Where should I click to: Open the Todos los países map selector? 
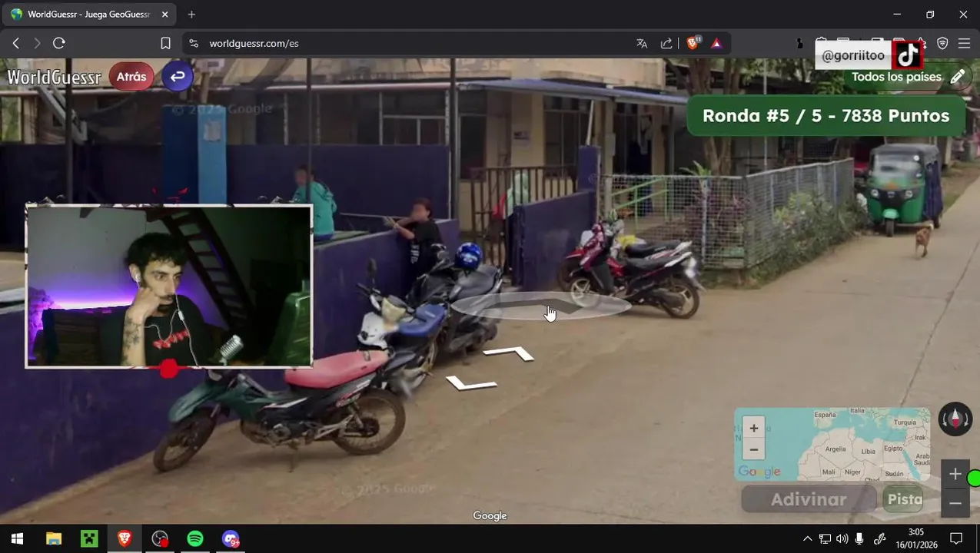click(x=896, y=77)
